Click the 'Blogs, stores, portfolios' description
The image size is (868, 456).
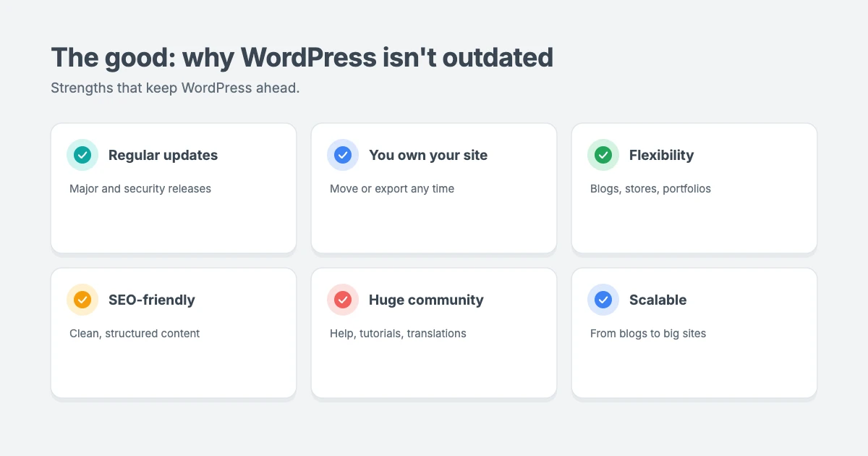click(x=650, y=189)
